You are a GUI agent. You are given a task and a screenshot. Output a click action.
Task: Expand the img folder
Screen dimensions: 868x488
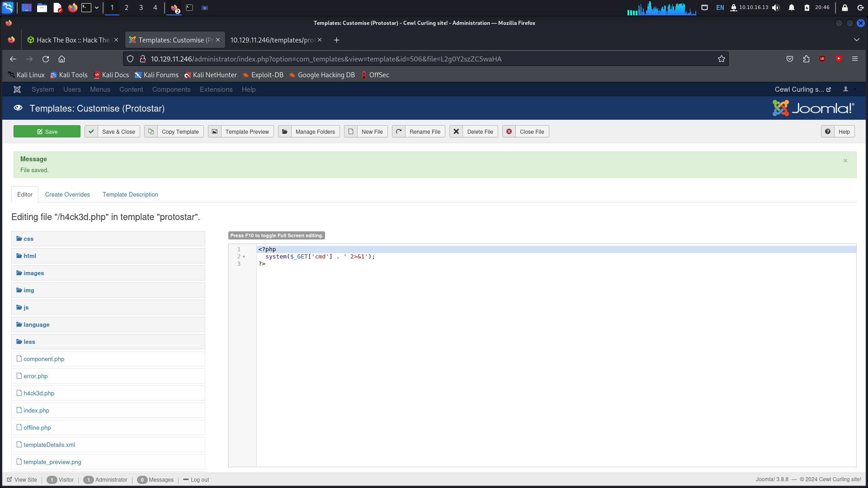pos(108,291)
